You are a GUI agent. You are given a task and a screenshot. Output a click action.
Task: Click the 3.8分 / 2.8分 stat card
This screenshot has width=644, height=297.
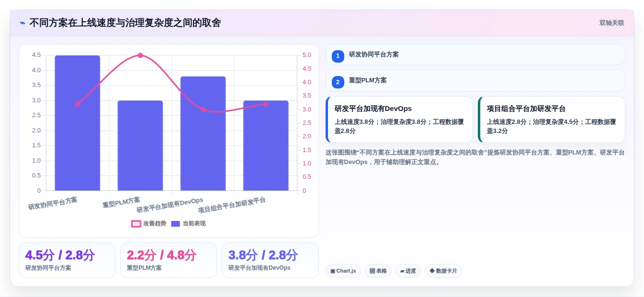(270, 260)
